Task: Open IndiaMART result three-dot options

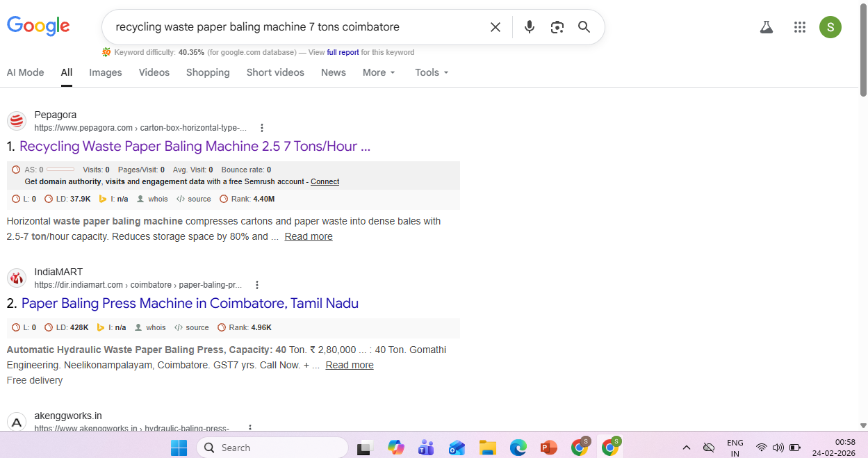Action: pyautogui.click(x=257, y=285)
